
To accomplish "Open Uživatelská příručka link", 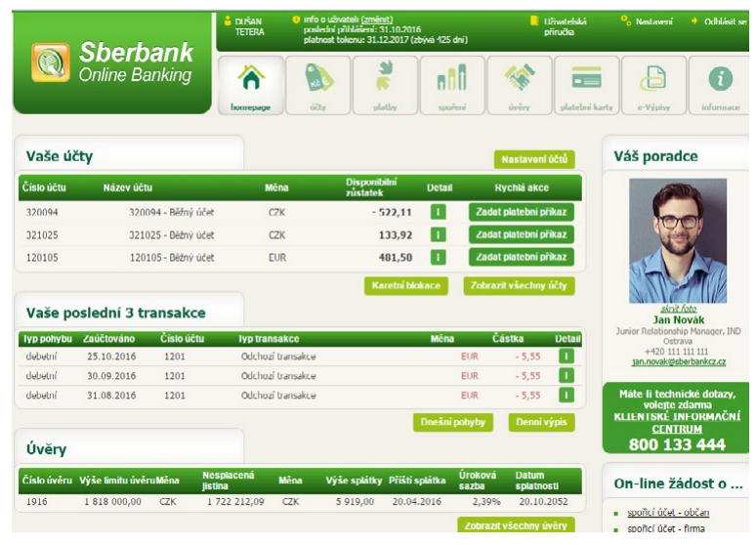I will [566, 26].
